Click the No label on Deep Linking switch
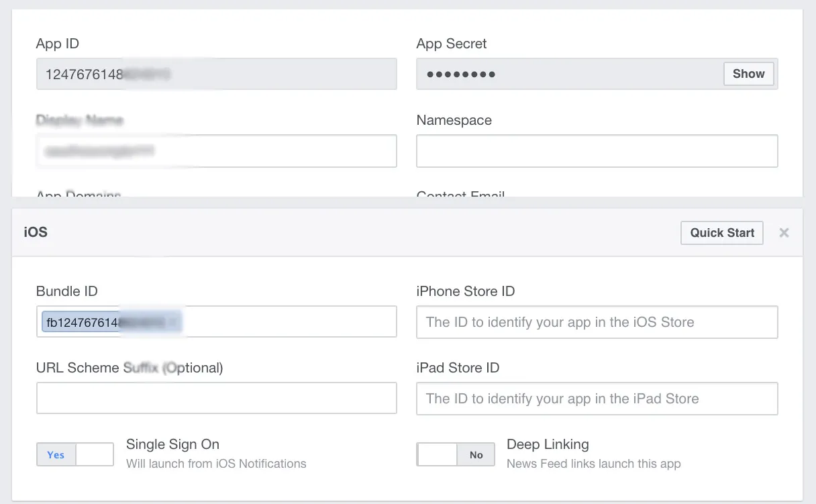The width and height of the screenshot is (816, 504). pyautogui.click(x=476, y=455)
